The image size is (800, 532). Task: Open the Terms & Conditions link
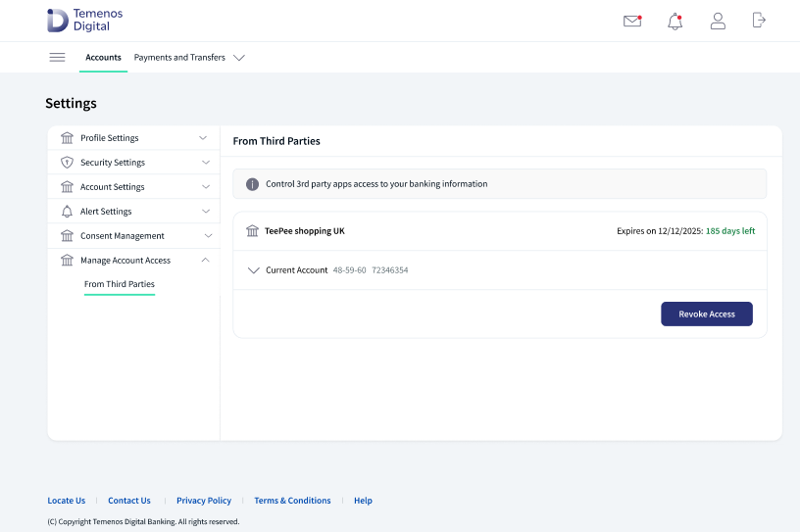pos(292,501)
